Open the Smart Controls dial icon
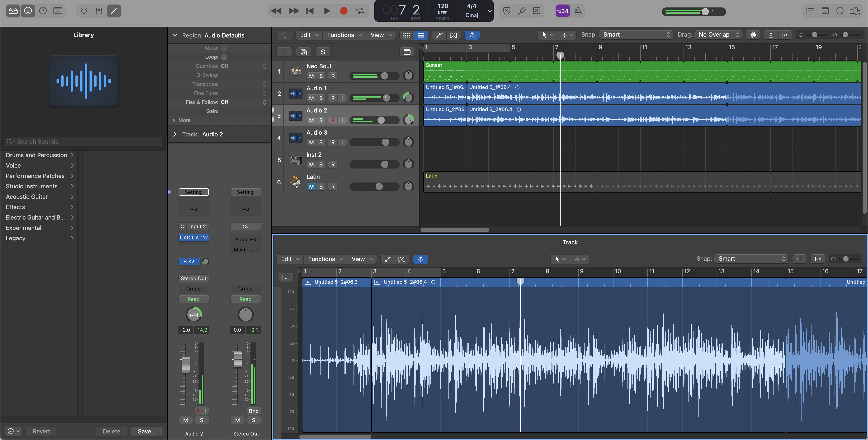The height and width of the screenshot is (440, 868). [x=84, y=11]
